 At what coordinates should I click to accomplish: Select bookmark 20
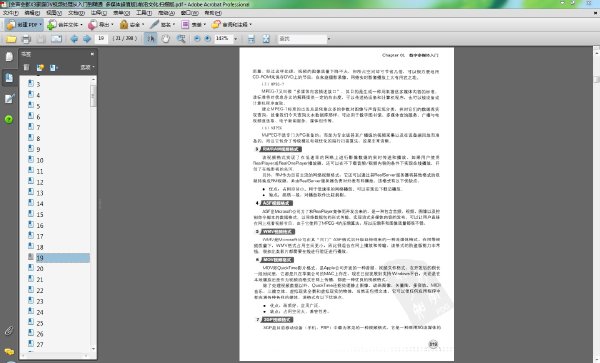[40, 269]
